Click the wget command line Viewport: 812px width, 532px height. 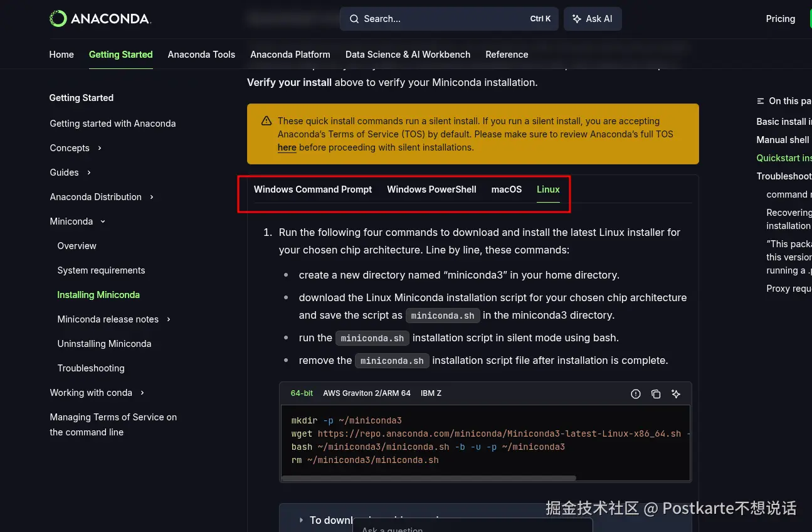coord(491,434)
